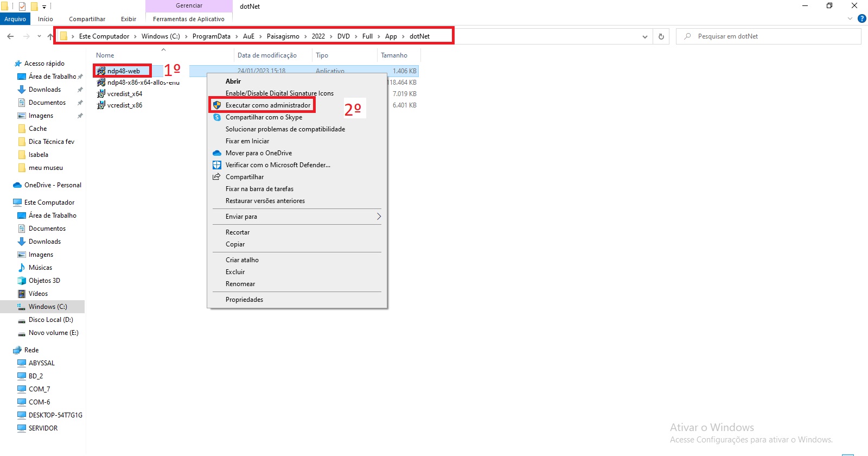This screenshot has height=456, width=868.
Task: Click the Arquivo file menu button
Action: (15, 19)
